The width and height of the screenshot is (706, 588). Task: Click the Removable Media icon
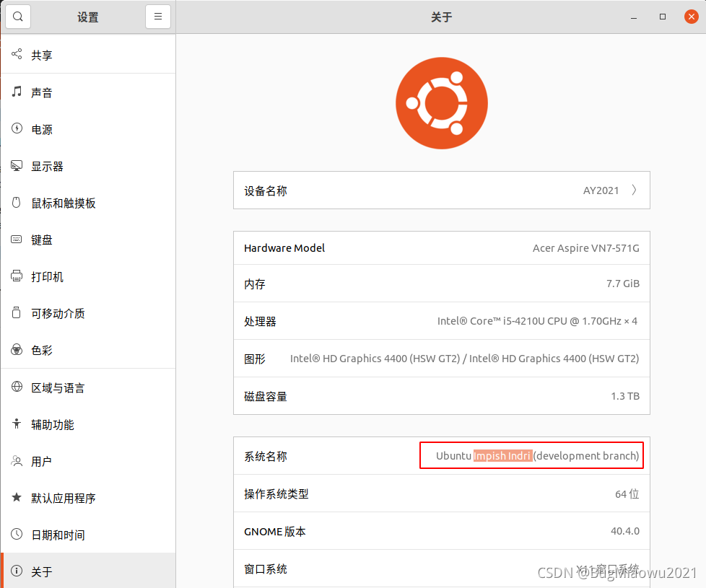point(17,312)
